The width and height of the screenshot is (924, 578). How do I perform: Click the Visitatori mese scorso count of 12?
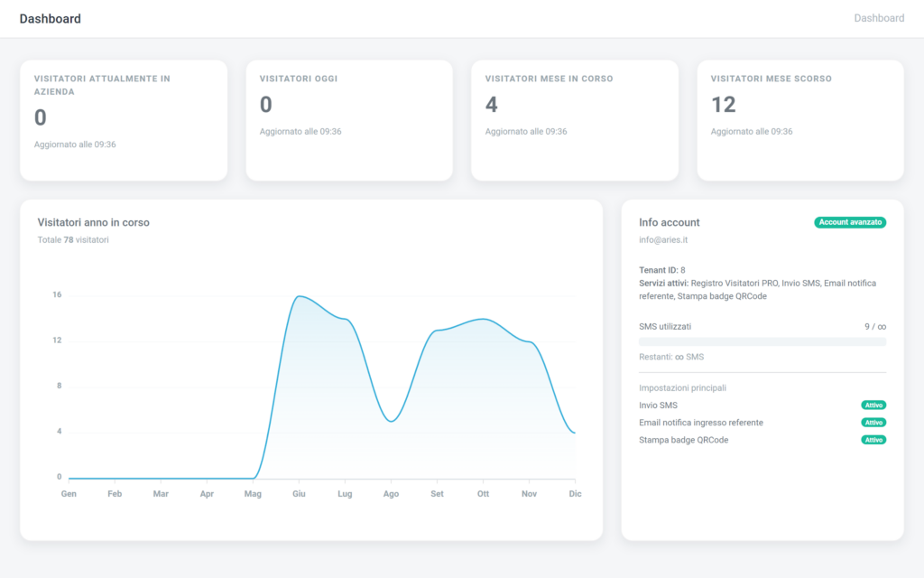(x=723, y=105)
